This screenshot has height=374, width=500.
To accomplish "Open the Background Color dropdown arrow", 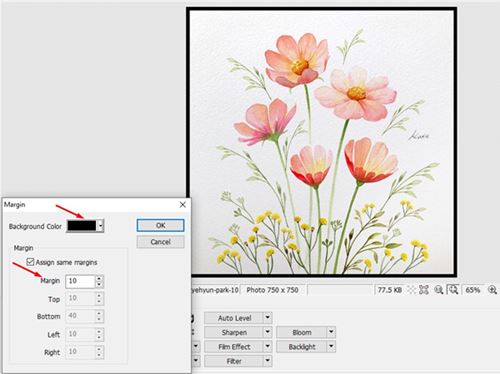I will pos(101,226).
